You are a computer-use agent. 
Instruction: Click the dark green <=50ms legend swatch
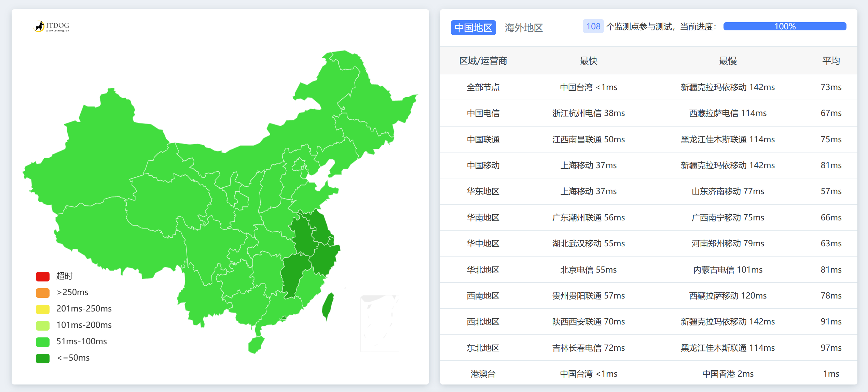(43, 358)
